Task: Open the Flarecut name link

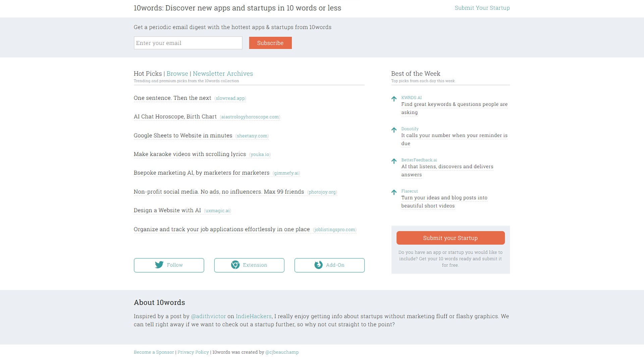Action: coord(410,191)
